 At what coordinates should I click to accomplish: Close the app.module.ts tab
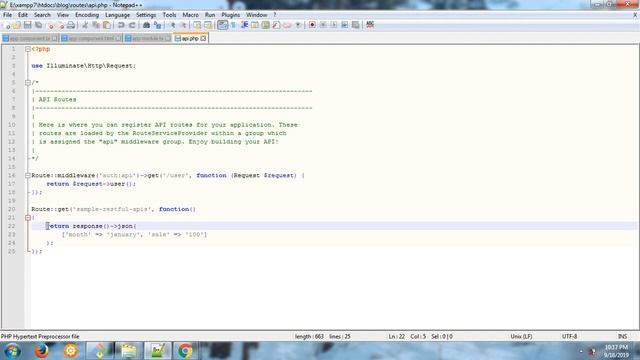click(168, 38)
